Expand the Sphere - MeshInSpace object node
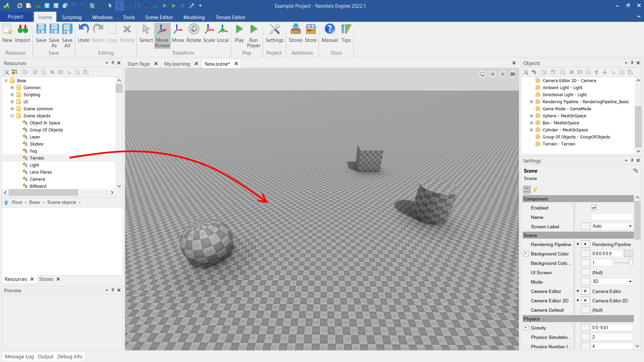 pos(531,116)
